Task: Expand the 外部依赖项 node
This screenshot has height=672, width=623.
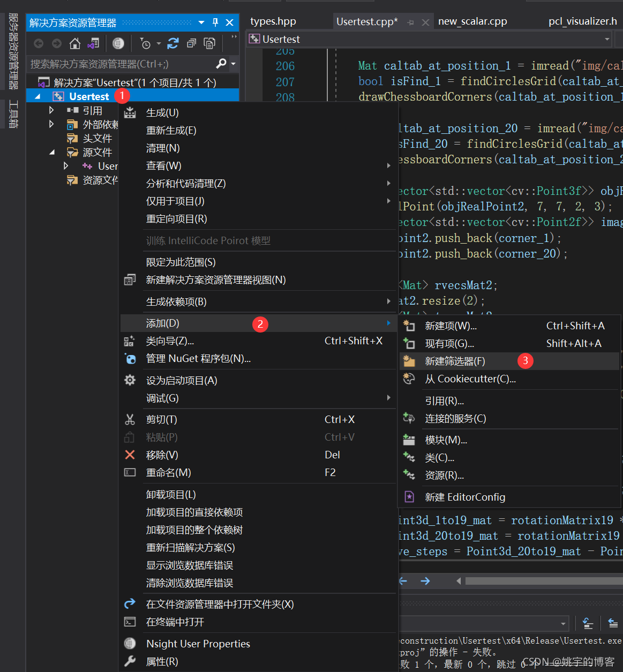Action: point(51,124)
